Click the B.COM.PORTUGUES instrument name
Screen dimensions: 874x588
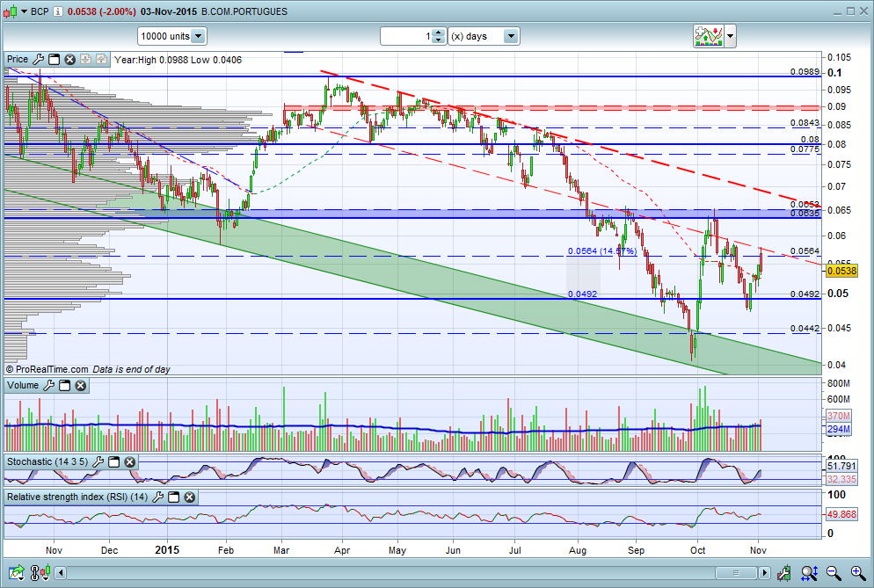[244, 11]
